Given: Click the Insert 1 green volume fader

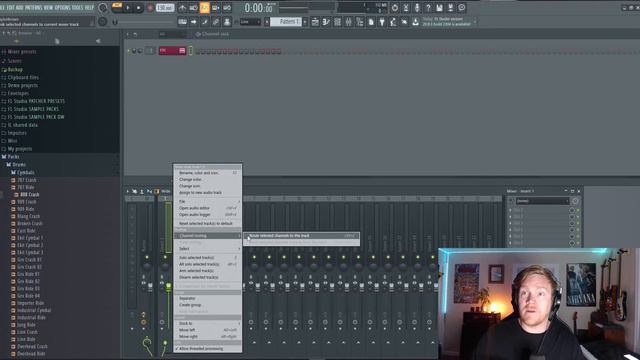Looking at the screenshot, I should coord(168,287).
